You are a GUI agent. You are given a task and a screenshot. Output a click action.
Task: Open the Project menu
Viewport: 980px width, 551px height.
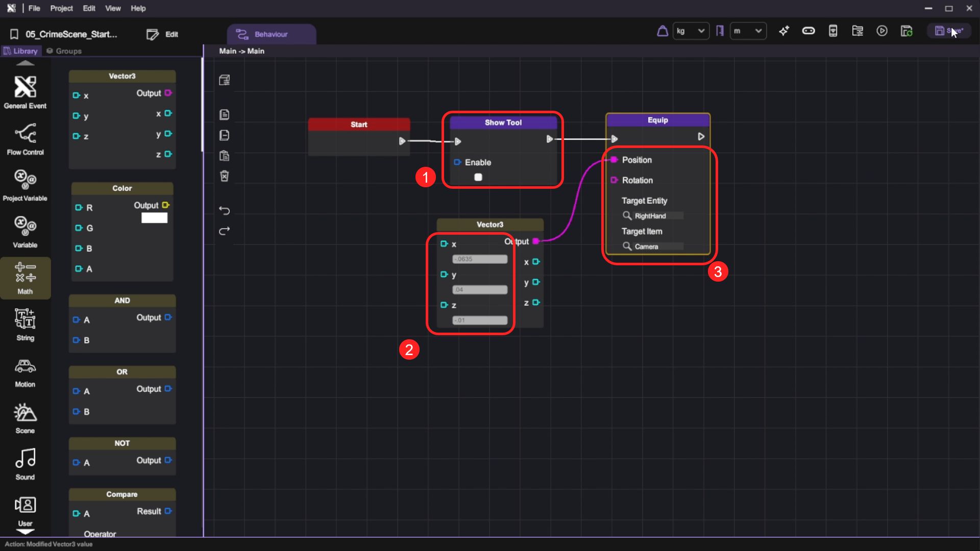coord(61,8)
